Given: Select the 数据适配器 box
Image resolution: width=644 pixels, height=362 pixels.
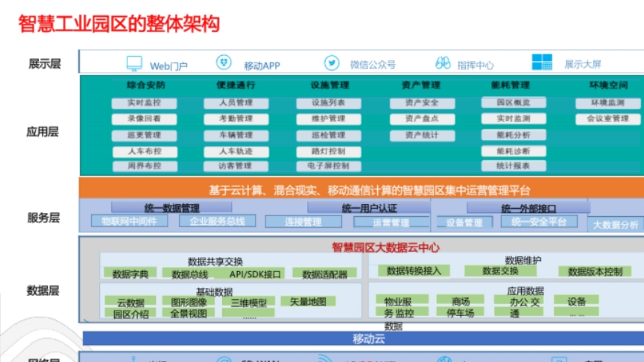Looking at the screenshot, I should (325, 274).
